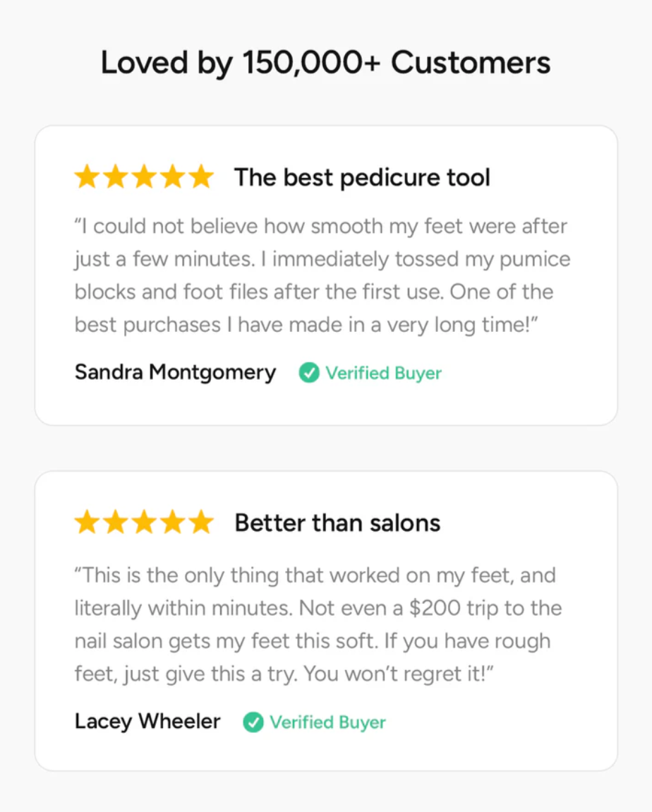Image resolution: width=652 pixels, height=812 pixels.
Task: Click reviewer name Lacey Wheeler
Action: [x=147, y=722]
